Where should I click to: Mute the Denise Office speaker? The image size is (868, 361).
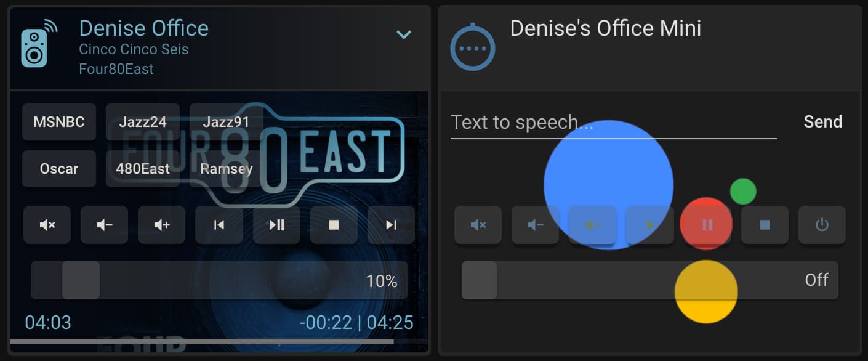click(x=47, y=225)
